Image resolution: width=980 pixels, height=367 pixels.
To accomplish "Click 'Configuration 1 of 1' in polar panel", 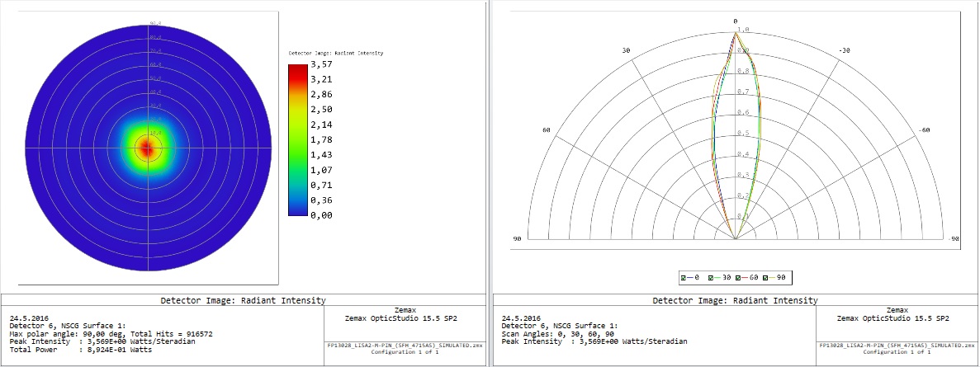I will pos(897,352).
